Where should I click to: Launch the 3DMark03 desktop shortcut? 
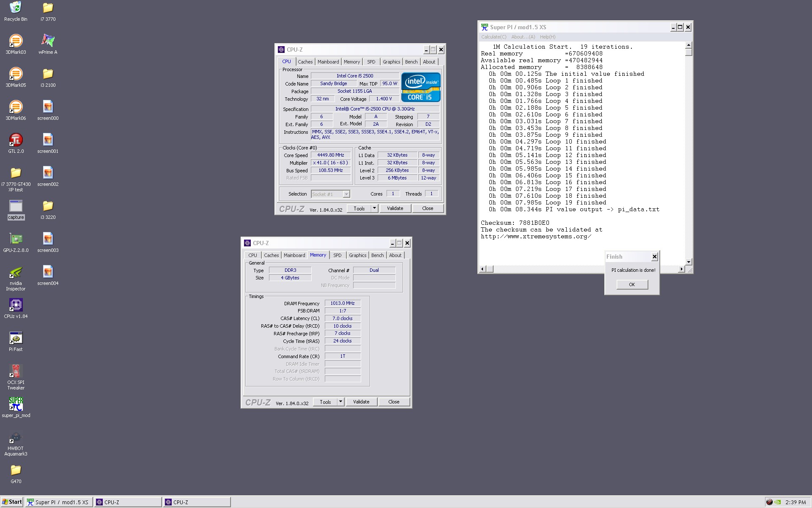point(16,44)
